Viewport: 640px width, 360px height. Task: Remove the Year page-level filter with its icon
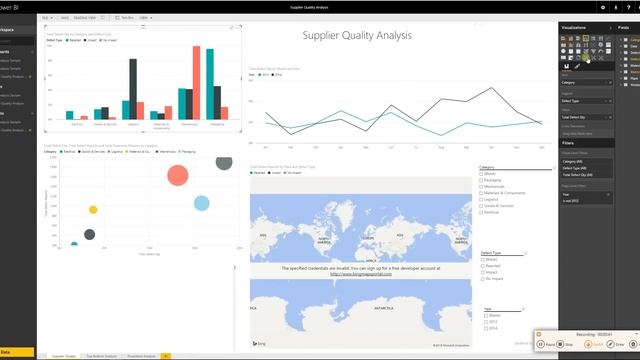tap(608, 195)
